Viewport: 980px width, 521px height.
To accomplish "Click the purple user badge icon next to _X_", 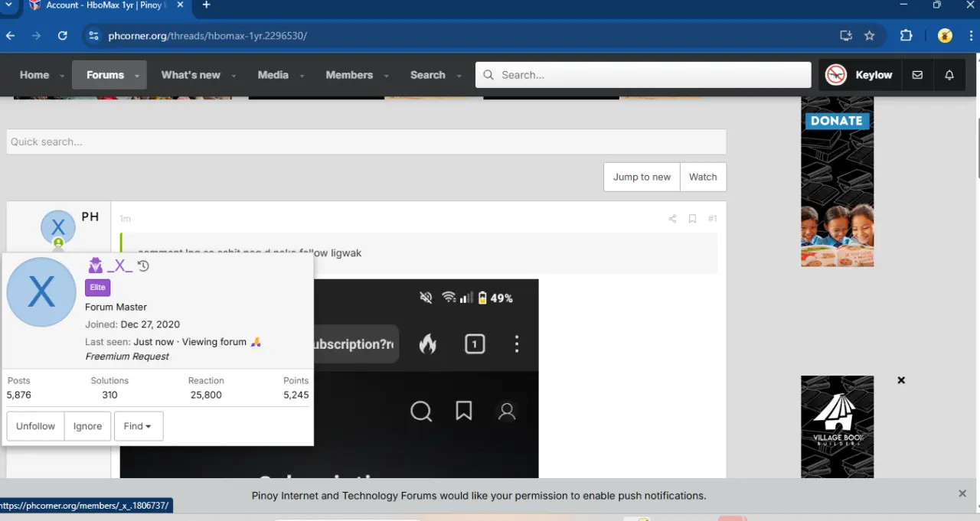I will (95, 265).
